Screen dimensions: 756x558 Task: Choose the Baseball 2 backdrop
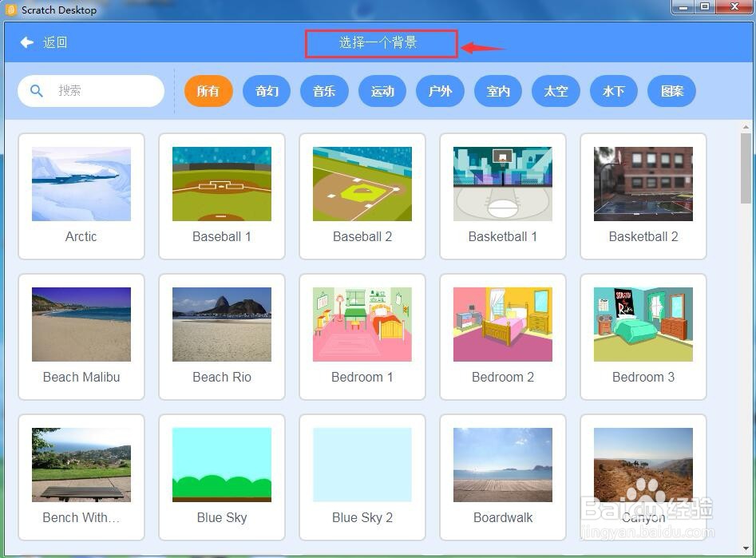[362, 196]
